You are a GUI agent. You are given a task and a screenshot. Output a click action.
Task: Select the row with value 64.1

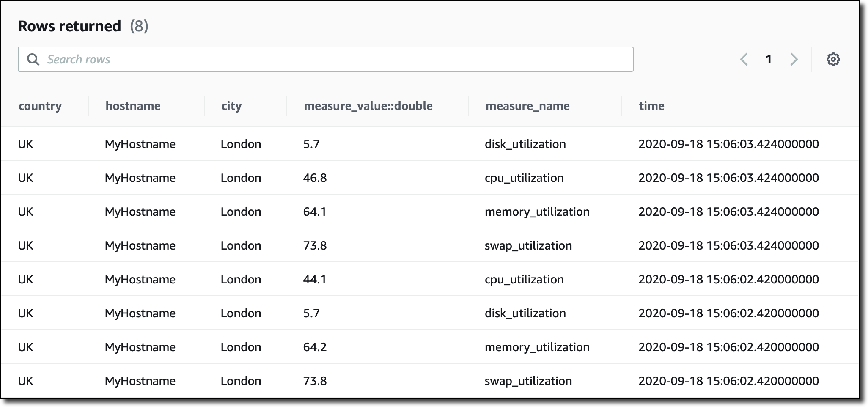coord(430,212)
